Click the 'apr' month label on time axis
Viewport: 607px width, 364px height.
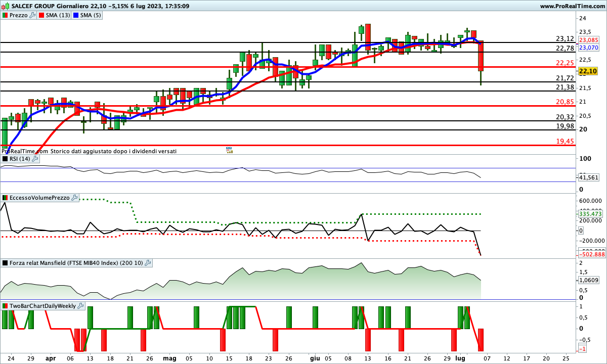51,358
